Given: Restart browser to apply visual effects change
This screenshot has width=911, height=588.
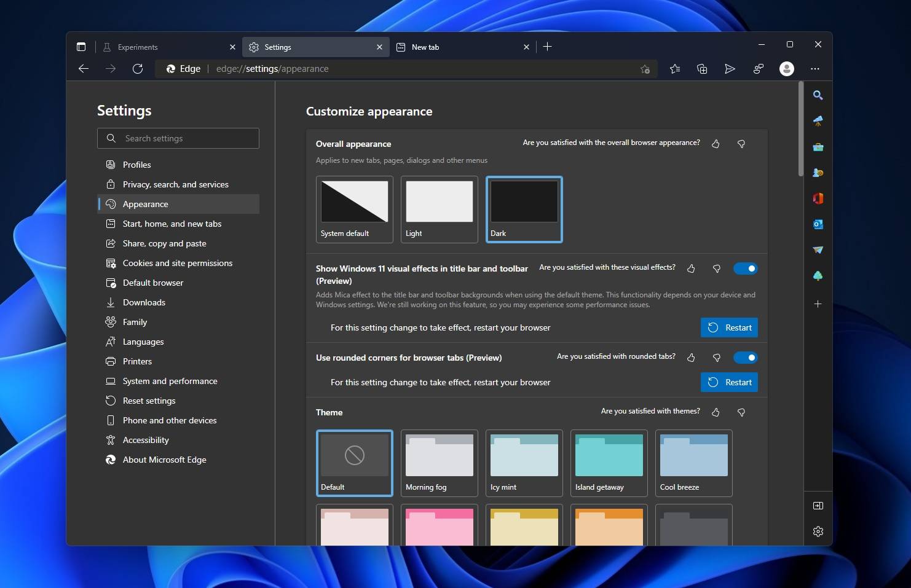Looking at the screenshot, I should click(729, 327).
